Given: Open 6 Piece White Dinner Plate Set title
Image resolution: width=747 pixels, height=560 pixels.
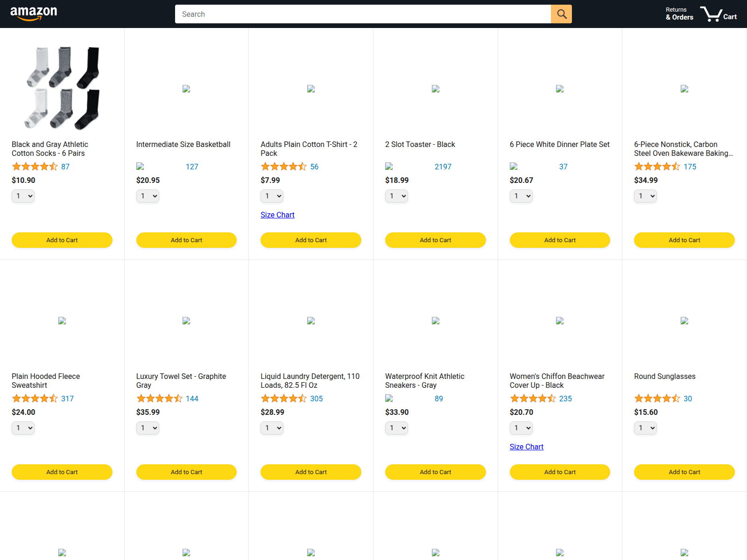Looking at the screenshot, I should (560, 145).
